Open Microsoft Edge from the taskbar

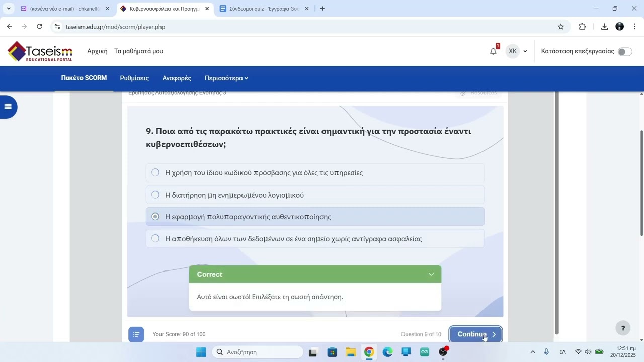pyautogui.click(x=387, y=352)
